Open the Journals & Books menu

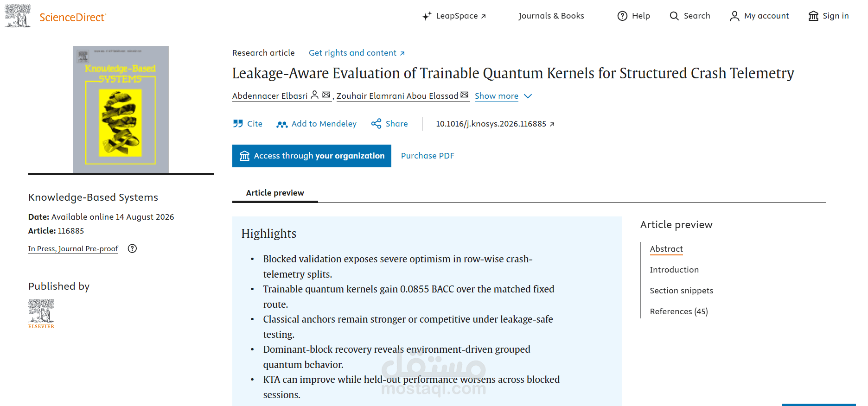click(x=551, y=16)
